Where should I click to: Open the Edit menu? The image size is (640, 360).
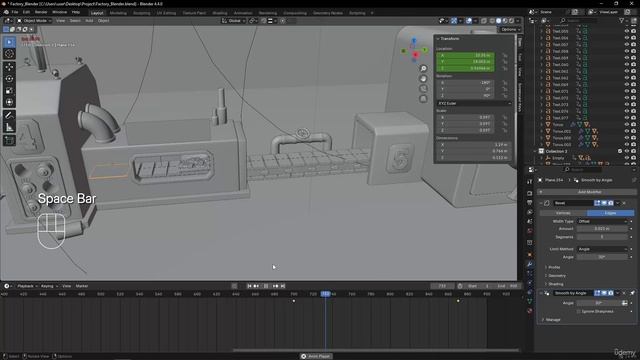(26, 12)
